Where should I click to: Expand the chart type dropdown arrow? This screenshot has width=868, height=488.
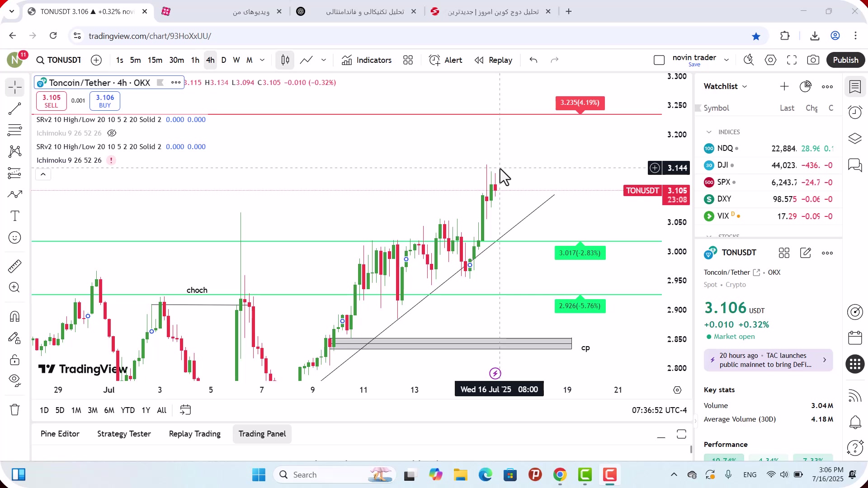pyautogui.click(x=324, y=60)
